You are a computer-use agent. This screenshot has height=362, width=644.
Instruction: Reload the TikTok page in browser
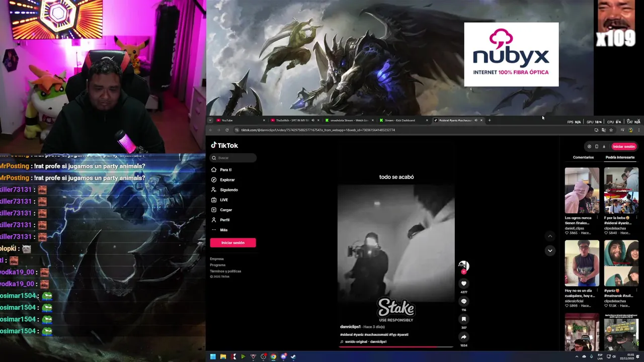coord(227,130)
